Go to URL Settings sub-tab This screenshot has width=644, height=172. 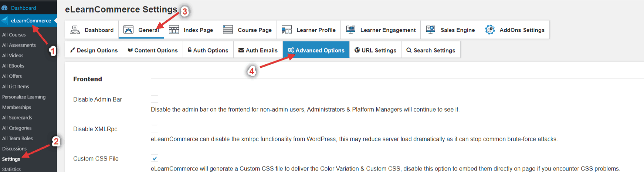(375, 50)
